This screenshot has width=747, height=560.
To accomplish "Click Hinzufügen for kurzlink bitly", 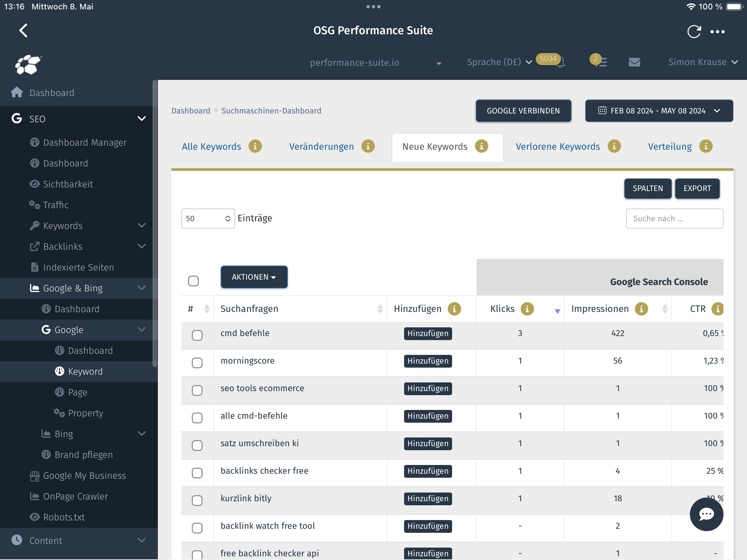I will [x=428, y=499].
